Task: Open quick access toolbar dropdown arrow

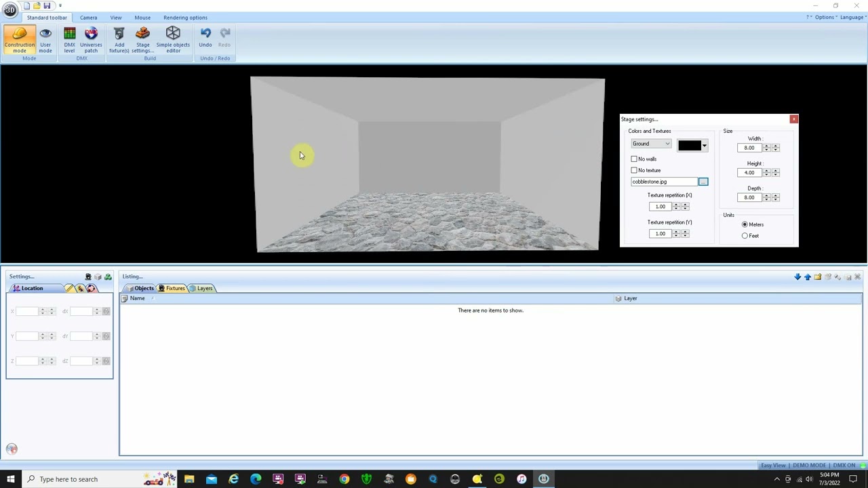Action: [60, 5]
